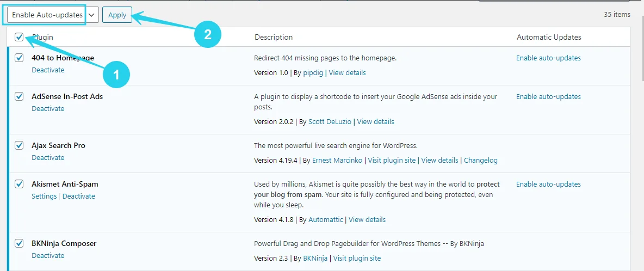View details for AdSense In-Post Ads

pyautogui.click(x=375, y=121)
